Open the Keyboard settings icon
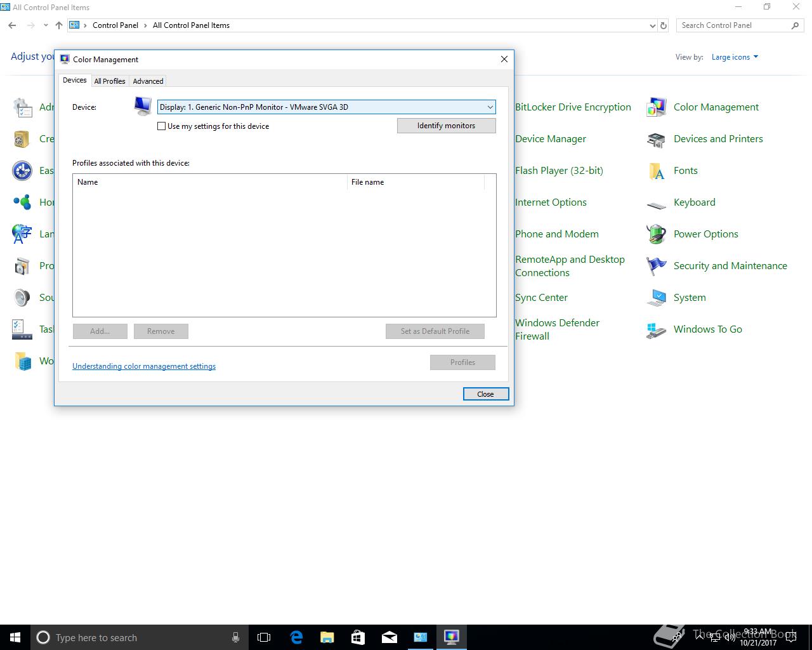The width and height of the screenshot is (812, 650). pyautogui.click(x=656, y=204)
